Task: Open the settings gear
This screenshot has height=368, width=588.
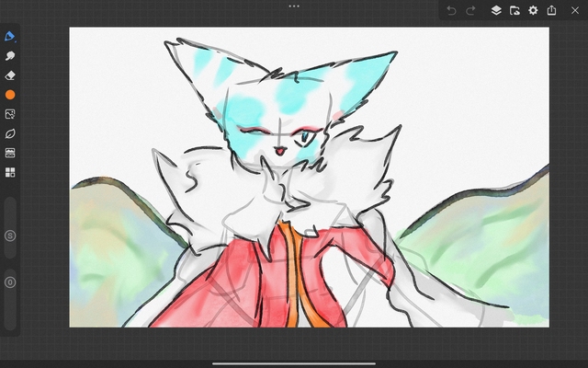Action: (x=533, y=10)
